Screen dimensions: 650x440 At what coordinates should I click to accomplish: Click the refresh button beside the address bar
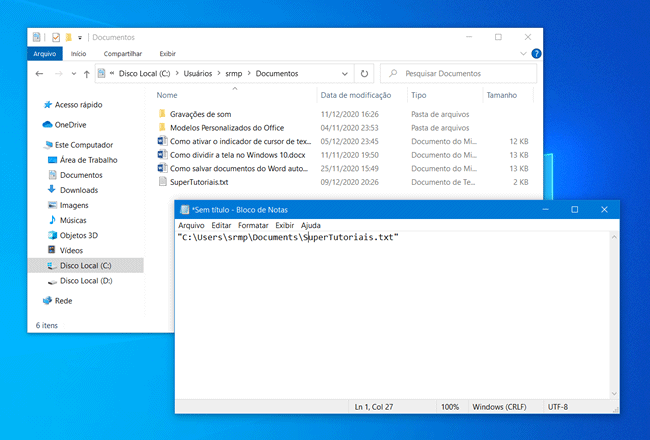tap(364, 74)
